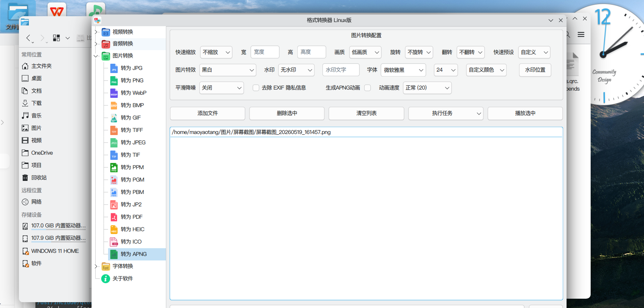This screenshot has height=308, width=644.
Task: Choose the 转为 PPM icon
Action: click(114, 167)
